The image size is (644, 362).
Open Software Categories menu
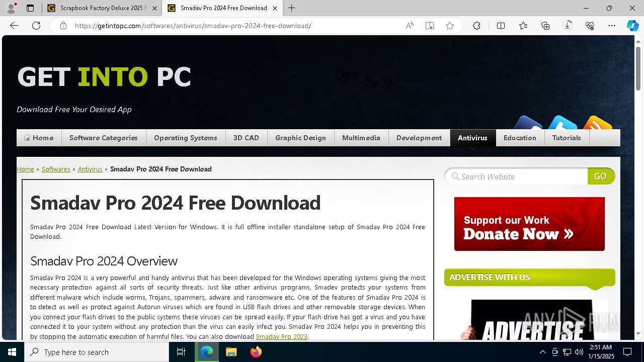pos(104,138)
